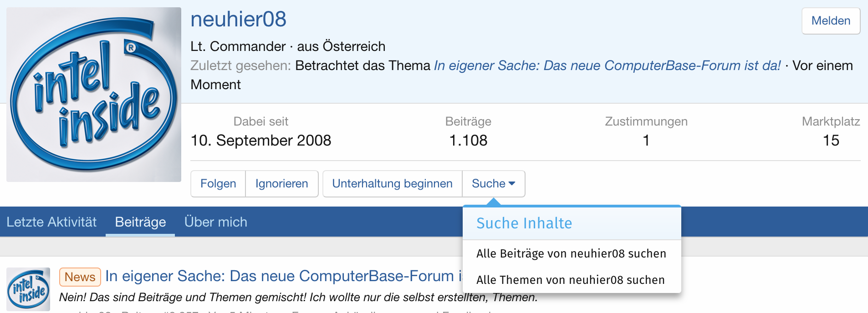
Task: Select Alle Themen von neuhier08 suchen
Action: point(572,280)
